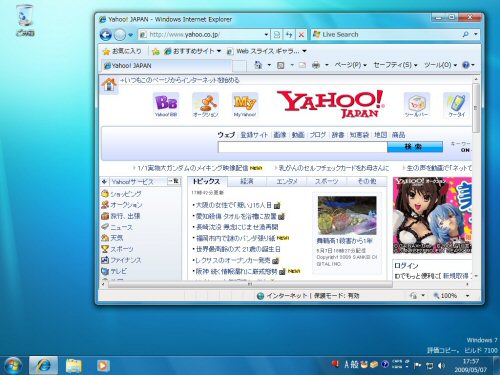500x375 pixels.
Task: Select the 地図 search category
Action: 380,135
